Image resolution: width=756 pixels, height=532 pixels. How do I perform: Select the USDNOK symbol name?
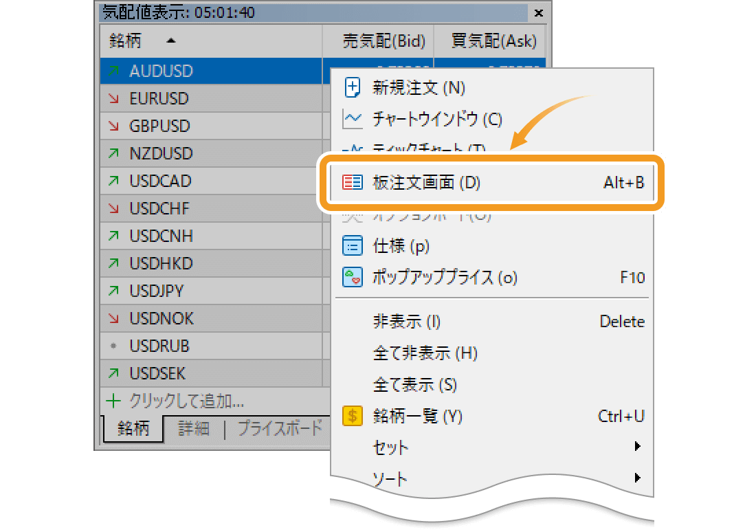[162, 318]
